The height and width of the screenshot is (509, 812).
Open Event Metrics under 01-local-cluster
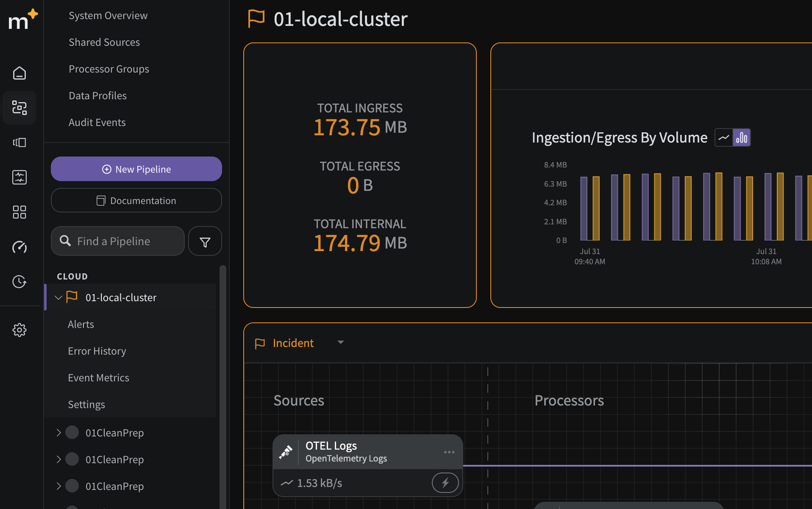point(98,378)
